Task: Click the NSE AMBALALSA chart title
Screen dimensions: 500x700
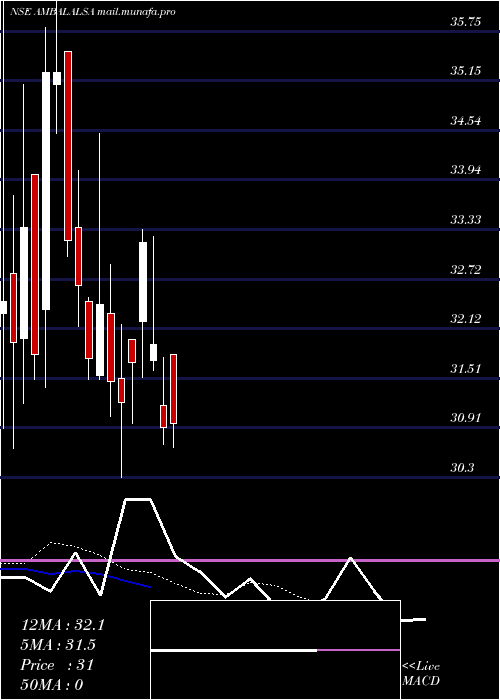Action: point(51,12)
